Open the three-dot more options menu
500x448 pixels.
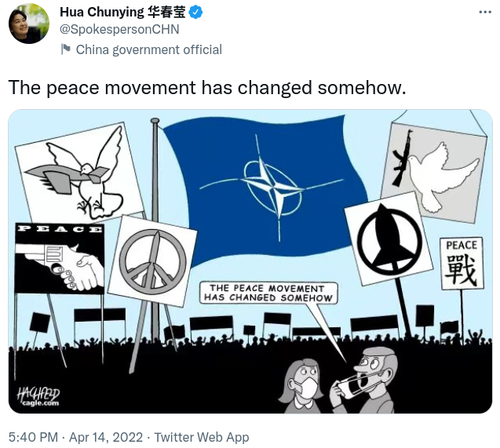[485, 12]
